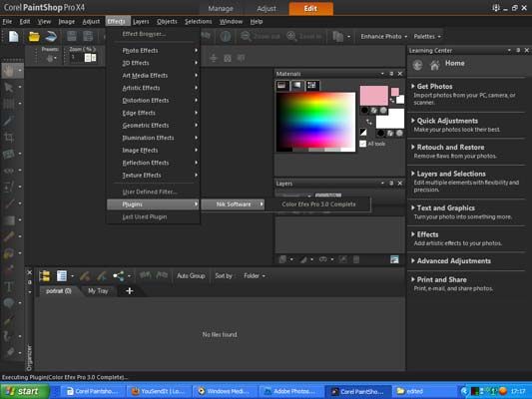
Task: Click the Zoom in magnifier icon
Action: tap(291, 36)
